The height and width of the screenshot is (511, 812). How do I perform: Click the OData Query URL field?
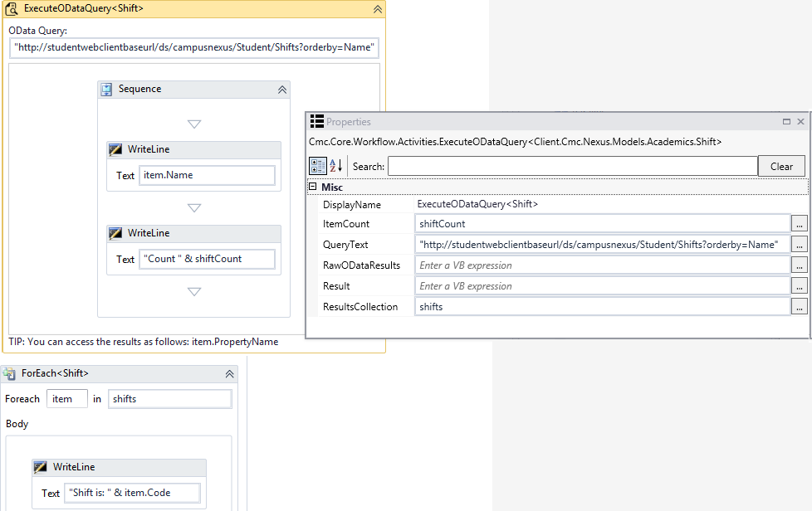pos(194,48)
